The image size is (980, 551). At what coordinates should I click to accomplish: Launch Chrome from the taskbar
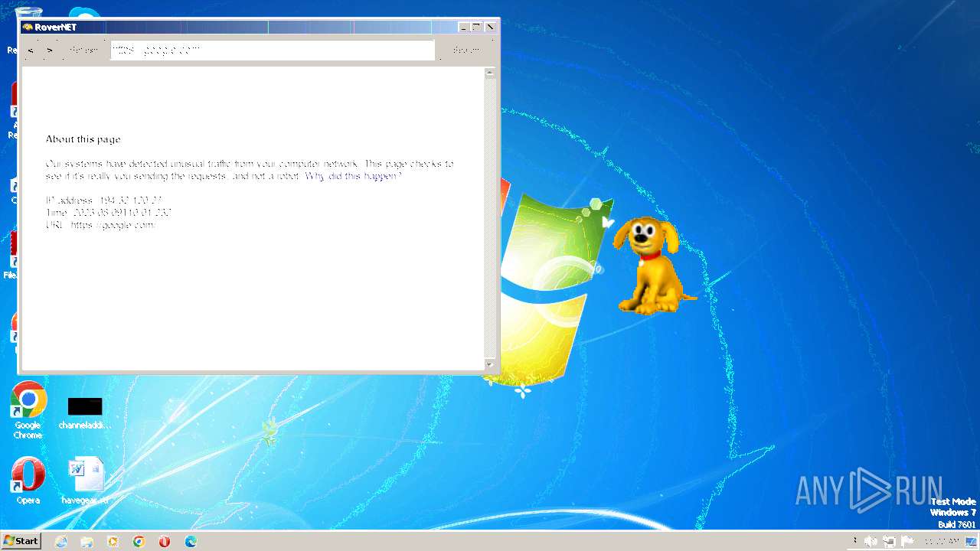click(139, 541)
